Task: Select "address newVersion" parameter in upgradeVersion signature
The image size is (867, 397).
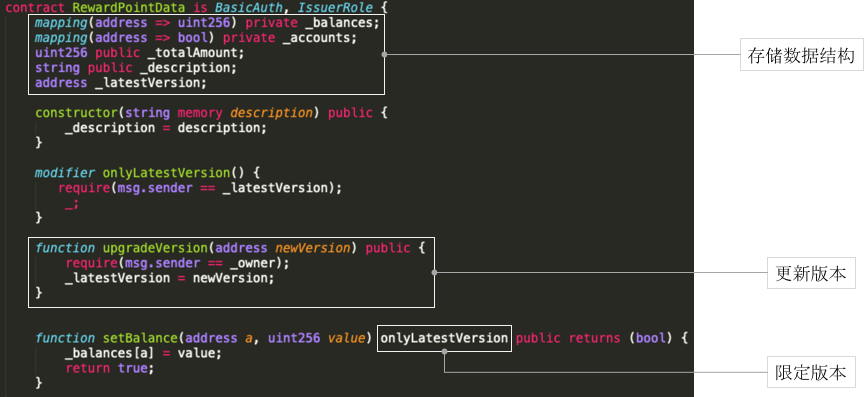Action: [282, 248]
